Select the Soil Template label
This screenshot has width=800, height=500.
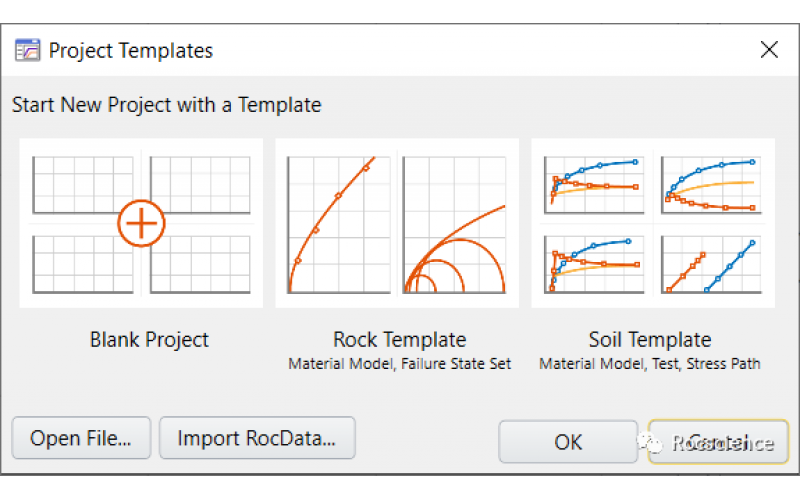pyautogui.click(x=650, y=340)
